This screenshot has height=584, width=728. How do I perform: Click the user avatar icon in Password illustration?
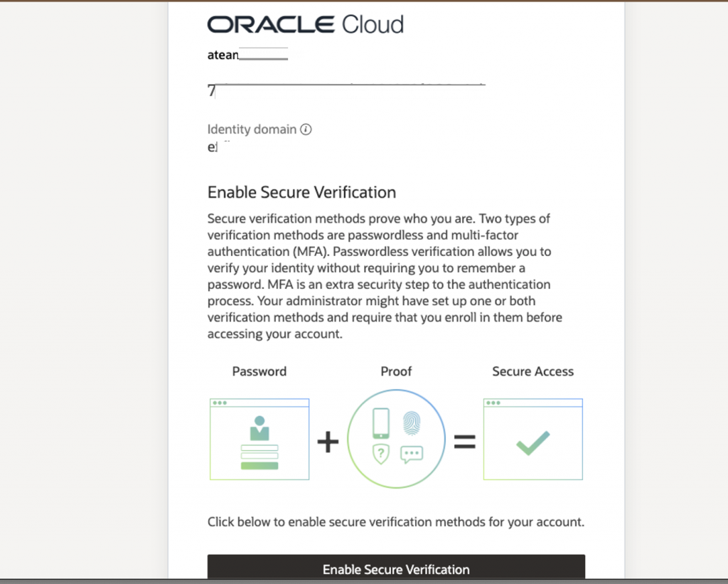coord(259,428)
